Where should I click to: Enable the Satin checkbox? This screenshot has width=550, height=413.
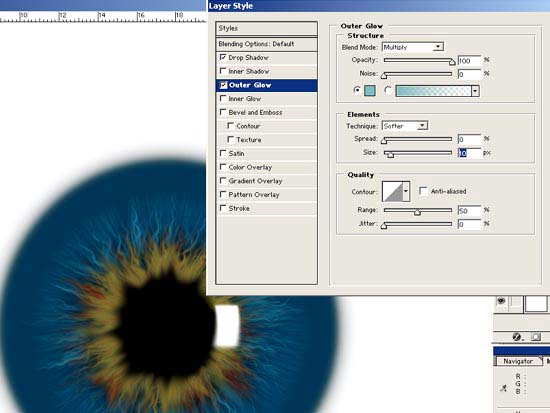(223, 153)
